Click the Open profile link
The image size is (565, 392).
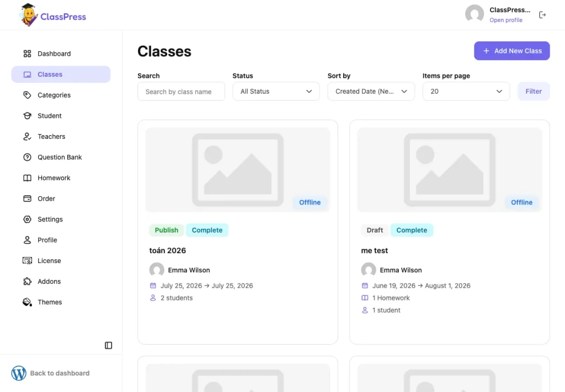[x=506, y=20]
